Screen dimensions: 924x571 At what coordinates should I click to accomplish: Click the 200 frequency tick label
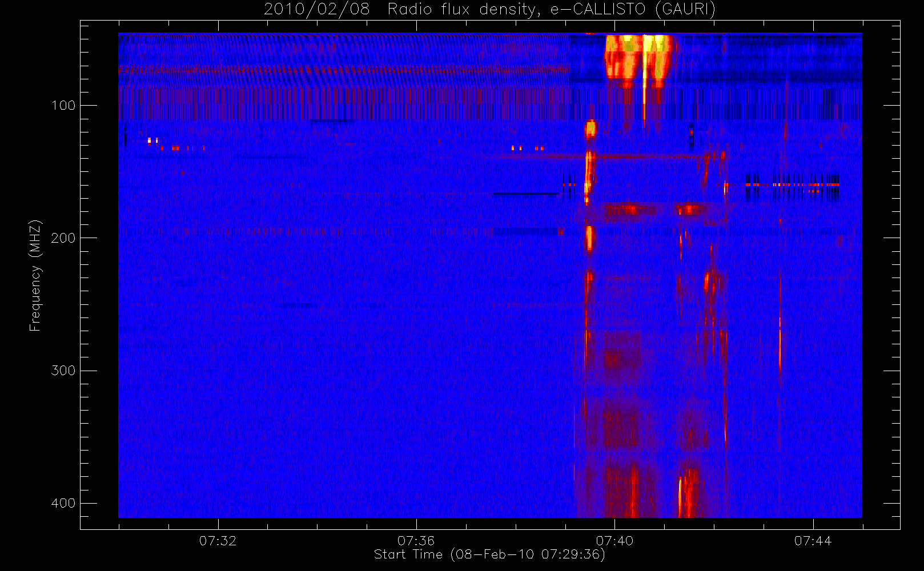coord(63,238)
